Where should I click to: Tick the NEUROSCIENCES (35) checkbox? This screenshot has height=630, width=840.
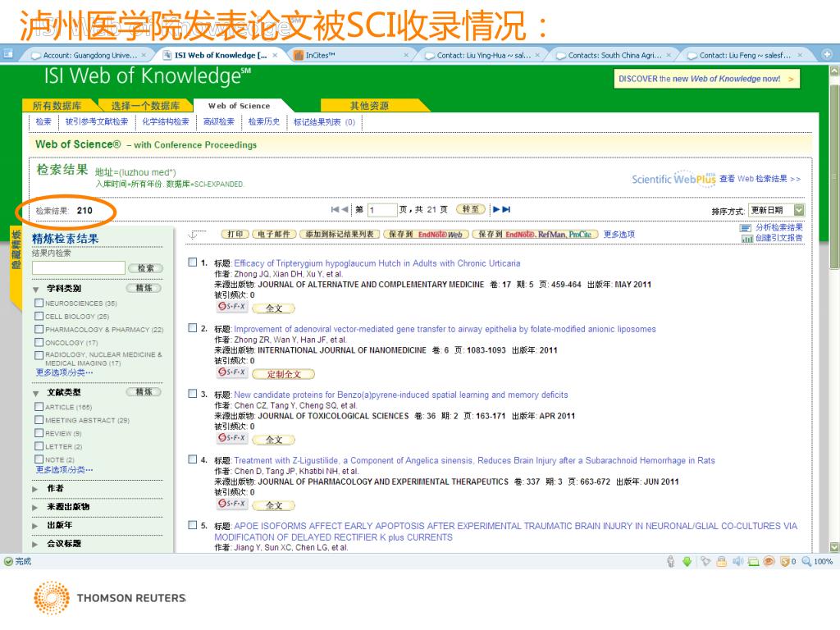click(x=39, y=304)
